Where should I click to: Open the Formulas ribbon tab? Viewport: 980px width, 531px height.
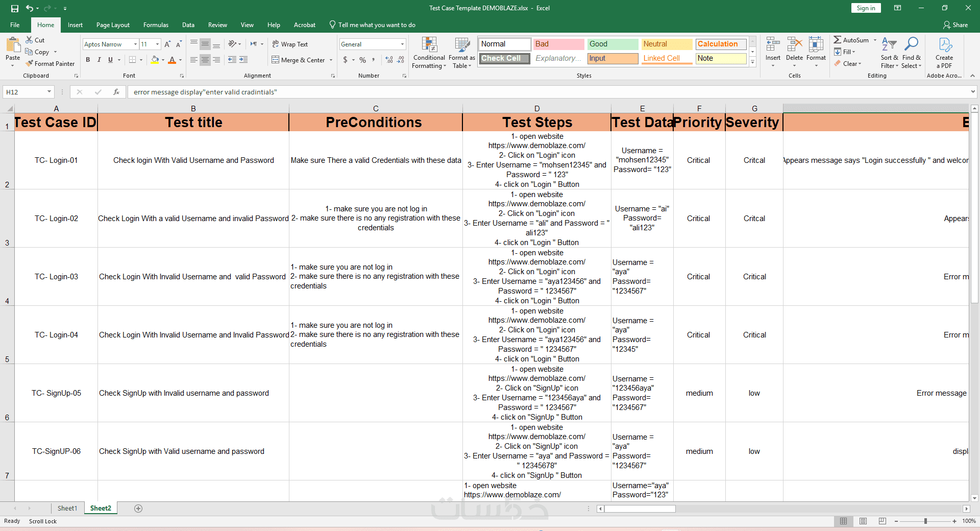click(156, 25)
